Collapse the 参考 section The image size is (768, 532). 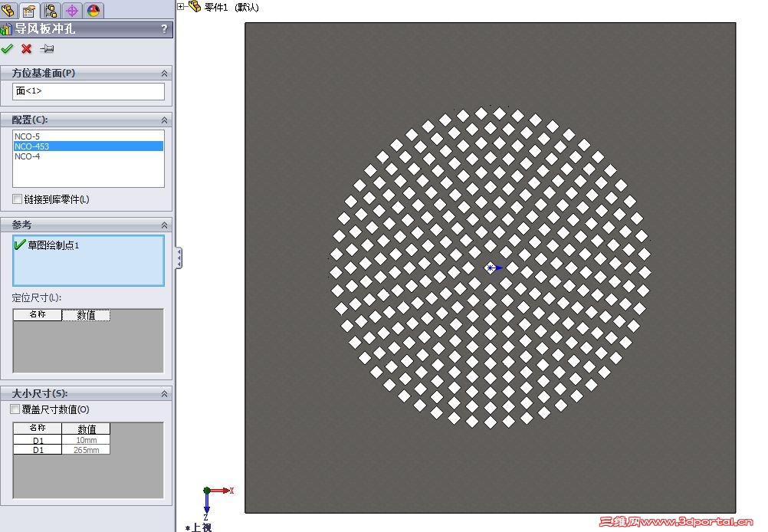pos(164,225)
